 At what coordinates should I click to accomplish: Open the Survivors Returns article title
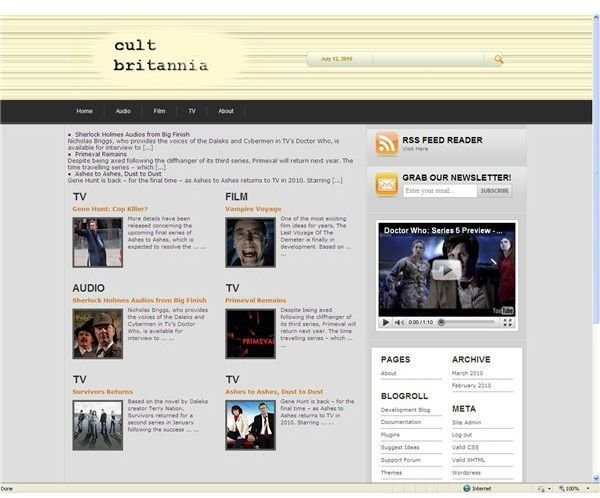click(103, 392)
